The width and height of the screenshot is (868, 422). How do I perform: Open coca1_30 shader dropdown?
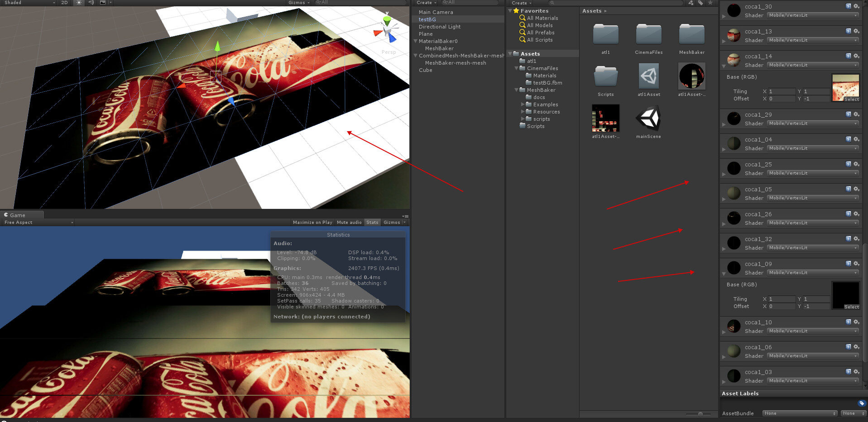click(x=812, y=15)
